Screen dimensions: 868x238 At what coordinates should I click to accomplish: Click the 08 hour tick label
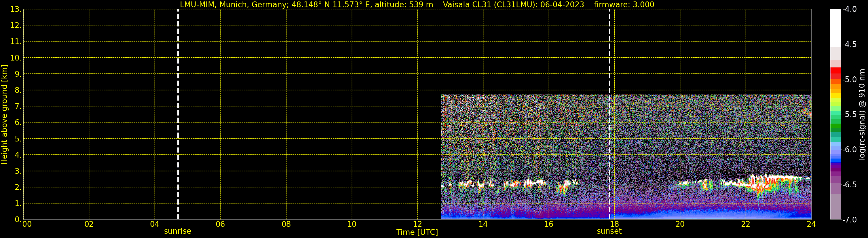point(286,224)
